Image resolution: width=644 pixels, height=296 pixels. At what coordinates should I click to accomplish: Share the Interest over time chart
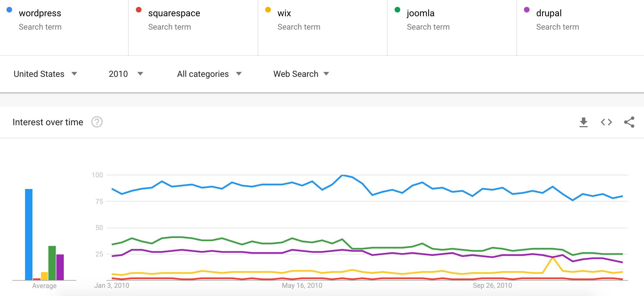629,122
